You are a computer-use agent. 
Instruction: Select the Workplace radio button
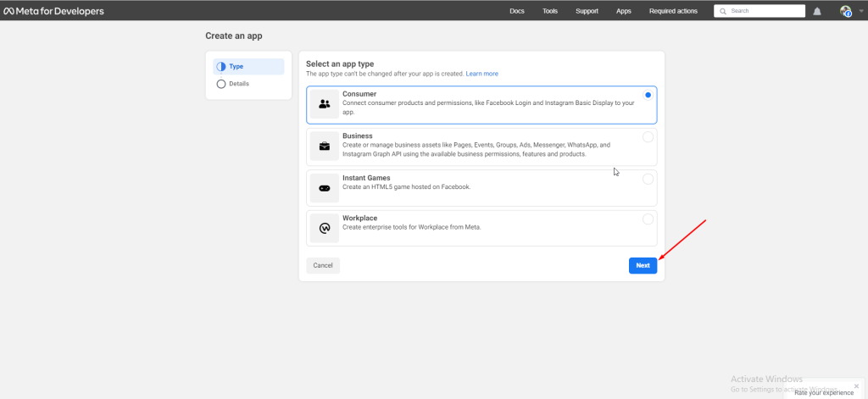(648, 219)
